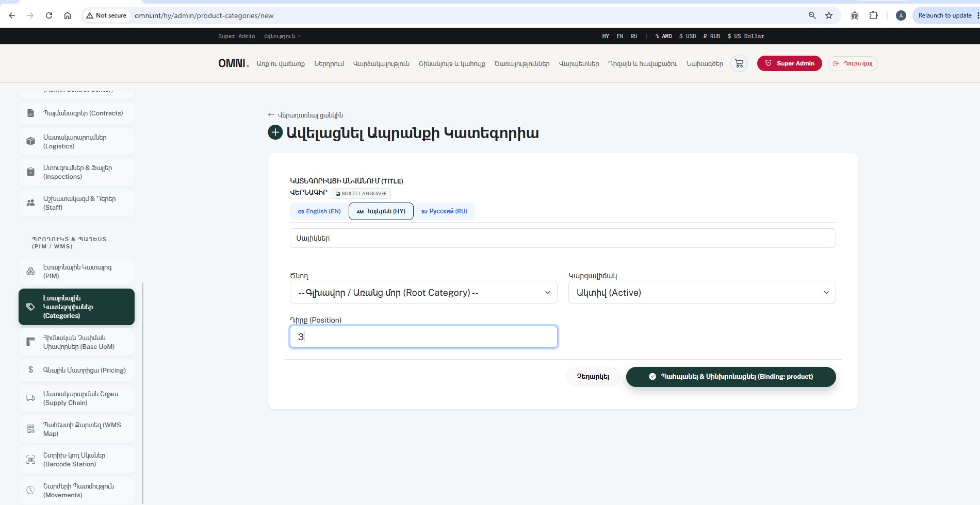This screenshot has height=505, width=980.
Task: Click the Inspections clipboard icon
Action: (x=30, y=172)
